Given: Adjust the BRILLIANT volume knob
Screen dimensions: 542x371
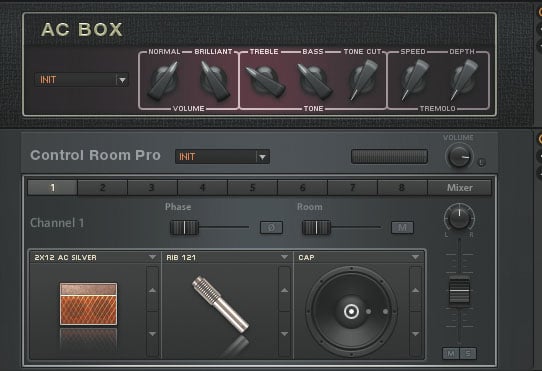Looking at the screenshot, I should click(214, 80).
